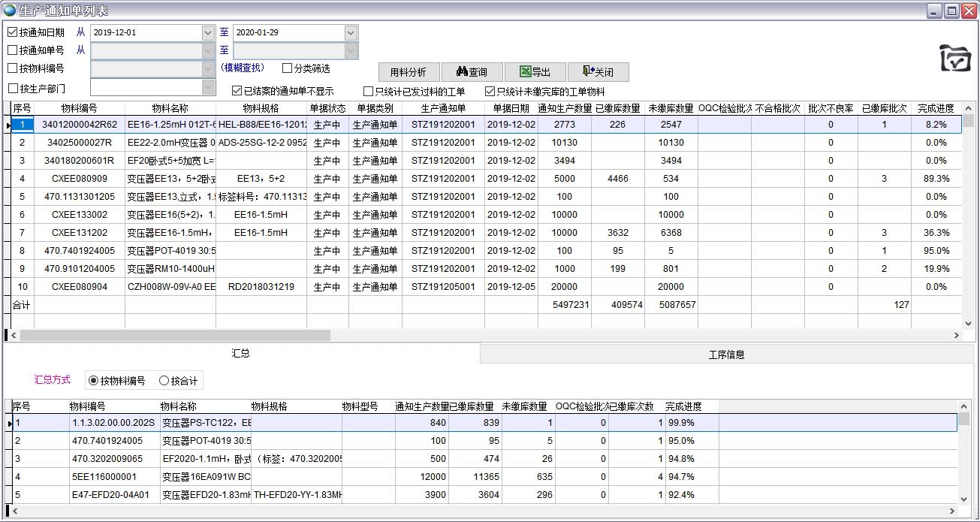
Task: Click the 用料分析 button
Action: [408, 72]
